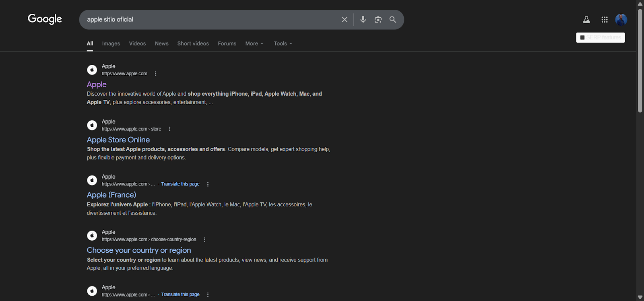
Task: Open search by image camera icon
Action: pyautogui.click(x=378, y=19)
